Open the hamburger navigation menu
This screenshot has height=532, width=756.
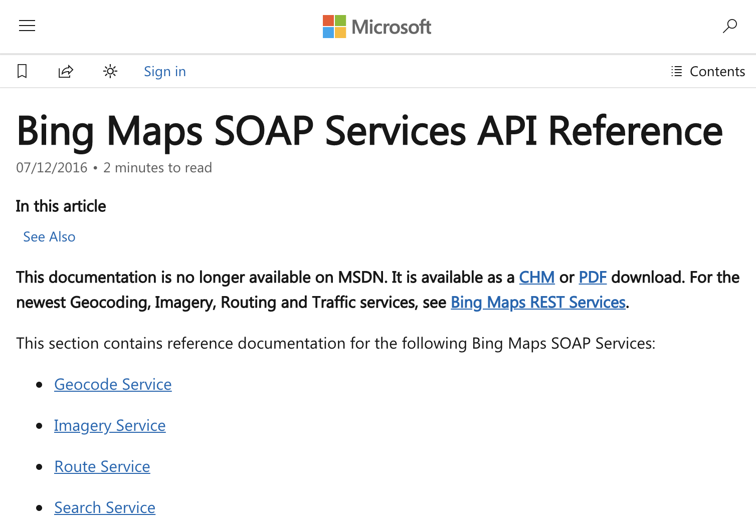pos(27,26)
